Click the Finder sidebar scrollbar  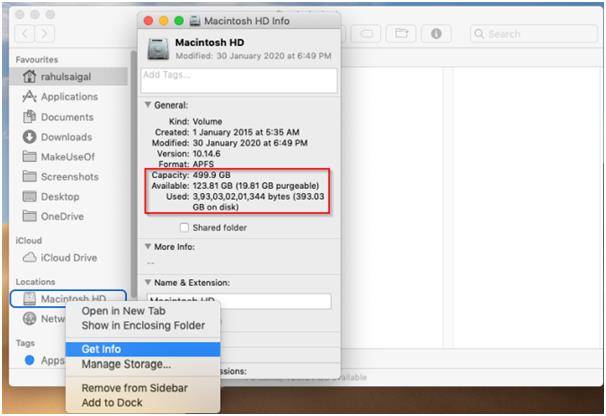click(x=133, y=174)
